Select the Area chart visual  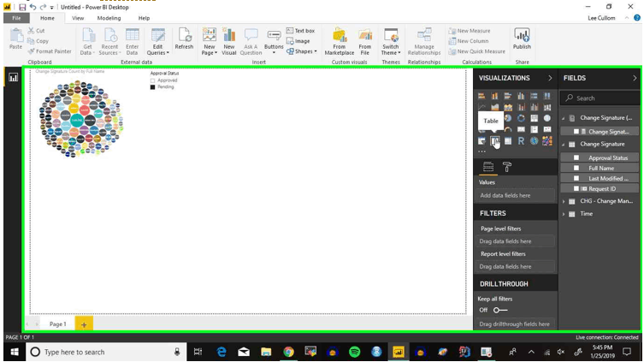[495, 107]
